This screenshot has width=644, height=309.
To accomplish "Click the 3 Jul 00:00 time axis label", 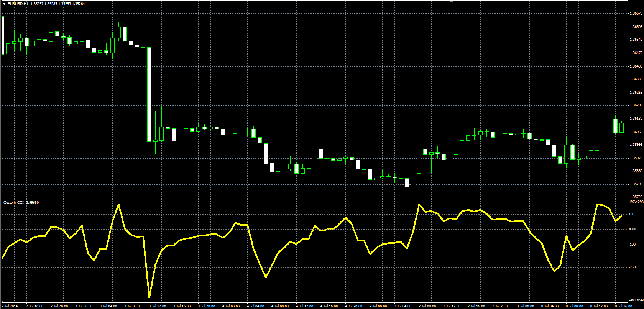I will coord(84,306).
